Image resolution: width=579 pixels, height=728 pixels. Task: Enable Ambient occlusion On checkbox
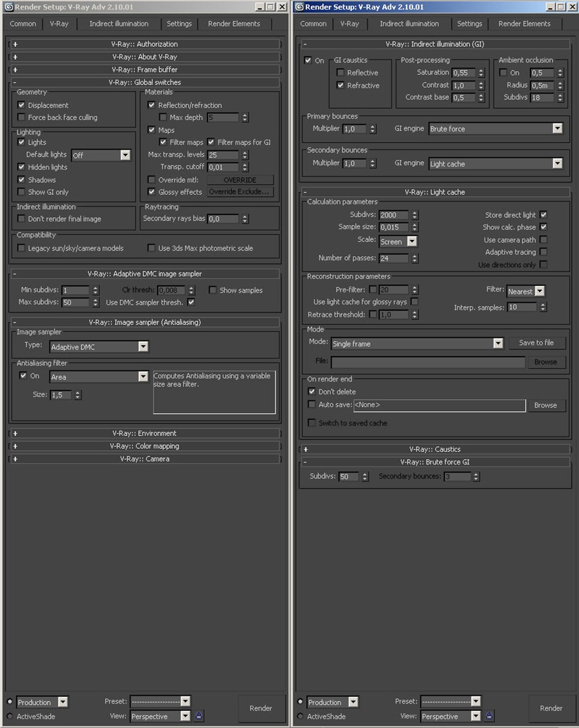tap(504, 72)
